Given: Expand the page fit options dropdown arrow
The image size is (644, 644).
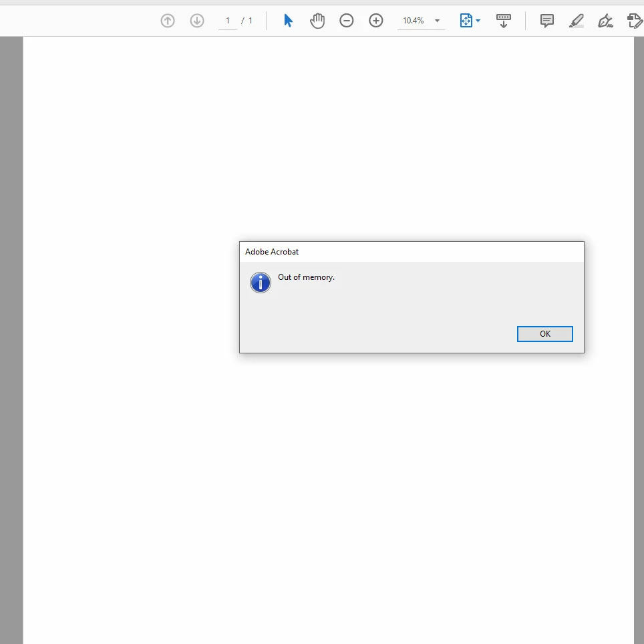Looking at the screenshot, I should click(478, 21).
